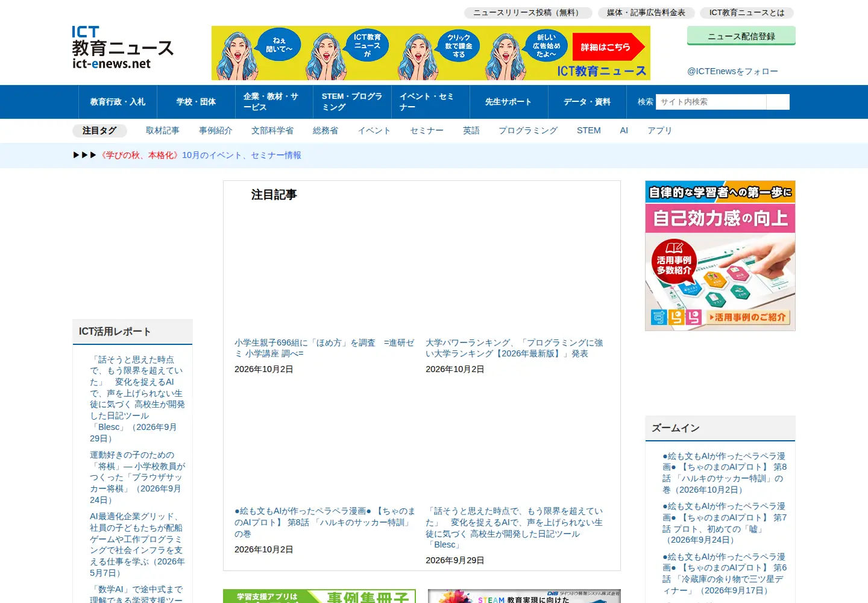
Task: Select the STEM tag in tag row
Action: [x=589, y=130]
